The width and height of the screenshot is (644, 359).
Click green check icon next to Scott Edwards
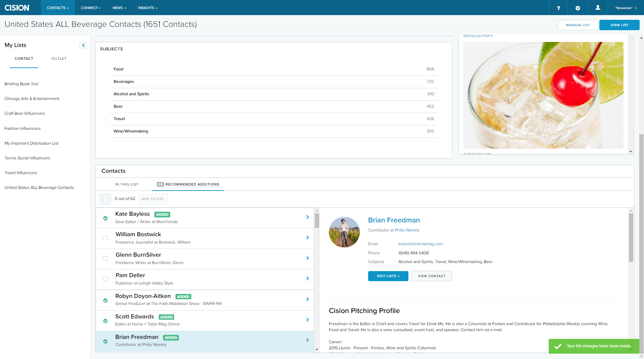tap(105, 321)
